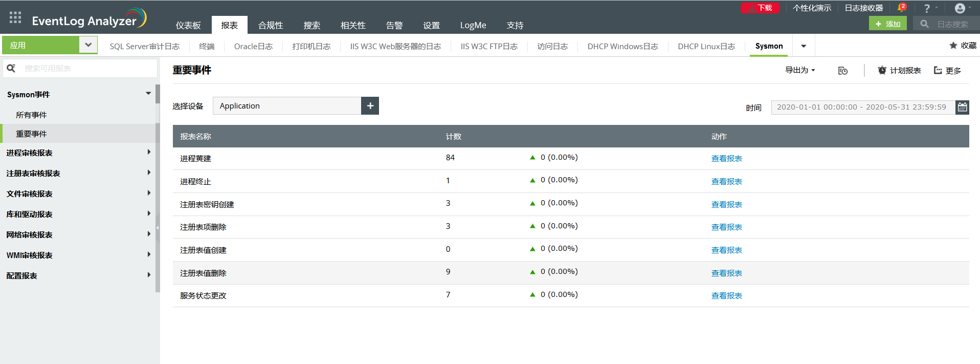This screenshot has height=364, width=980.
Task: Click the notification bell icon
Action: (x=901, y=8)
